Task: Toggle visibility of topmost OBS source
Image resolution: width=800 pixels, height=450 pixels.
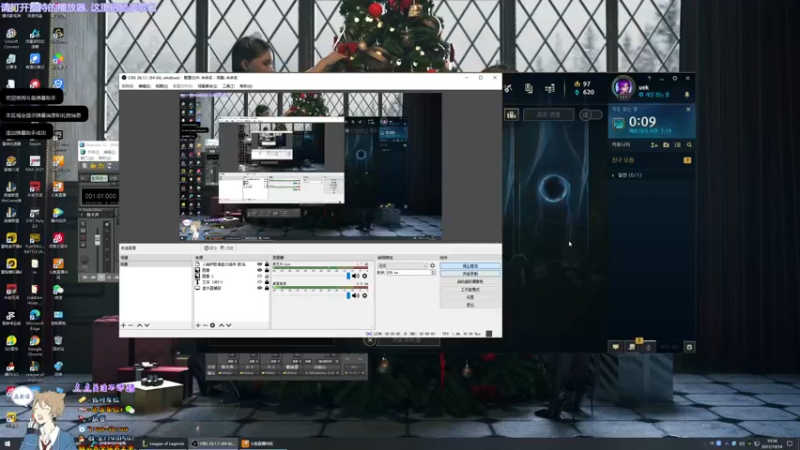Action: (260, 264)
